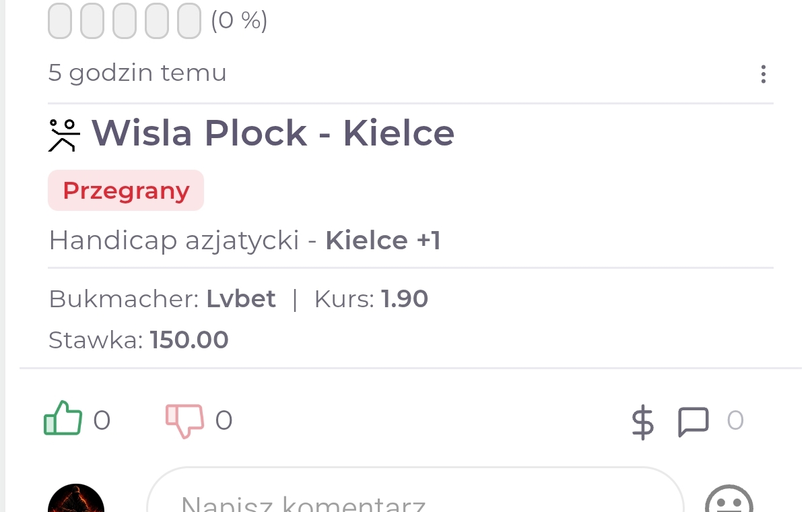
Task: Click the "(0 %)" rating percentage
Action: point(239,21)
